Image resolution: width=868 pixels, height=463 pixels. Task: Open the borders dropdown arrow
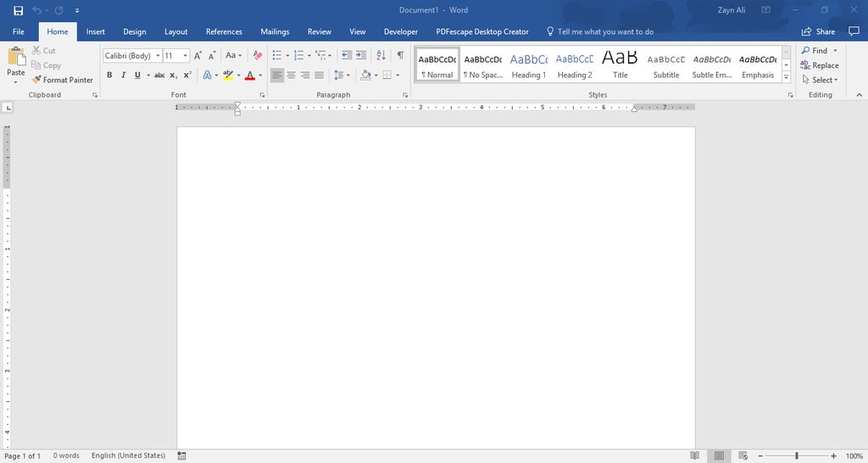(398, 75)
